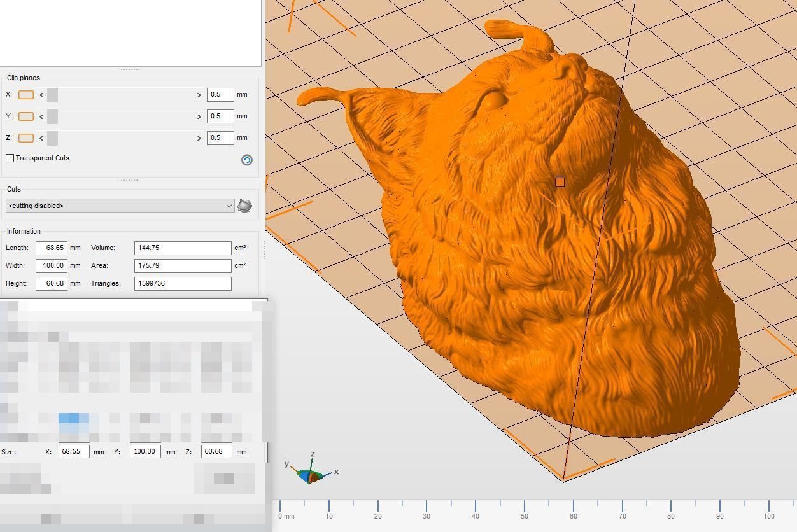Click the cut sphere icon beside the Cuts dropdown
Viewport: 797px width, 532px height.
tap(244, 206)
